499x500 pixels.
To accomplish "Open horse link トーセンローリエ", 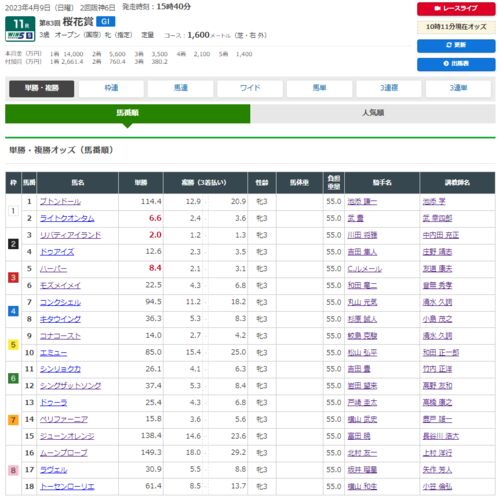I will 67,487.
